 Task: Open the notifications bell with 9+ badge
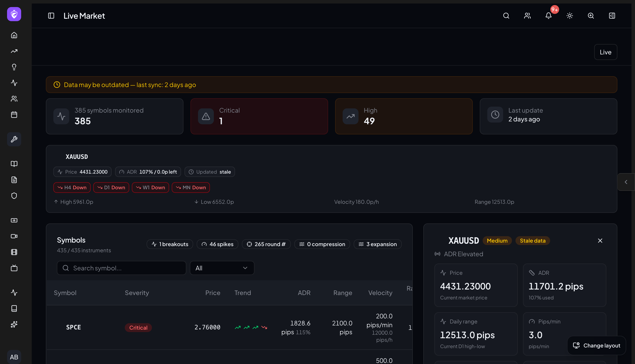(x=549, y=16)
